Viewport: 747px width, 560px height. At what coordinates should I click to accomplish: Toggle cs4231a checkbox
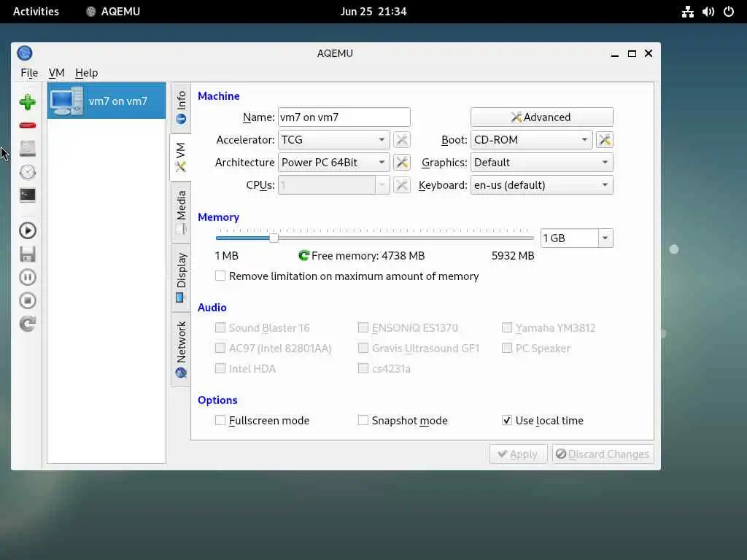[x=363, y=368]
